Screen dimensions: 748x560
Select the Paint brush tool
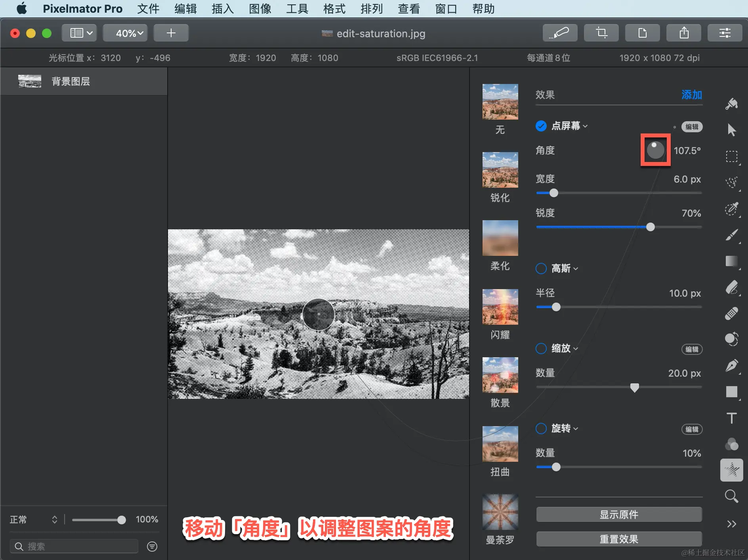(731, 235)
